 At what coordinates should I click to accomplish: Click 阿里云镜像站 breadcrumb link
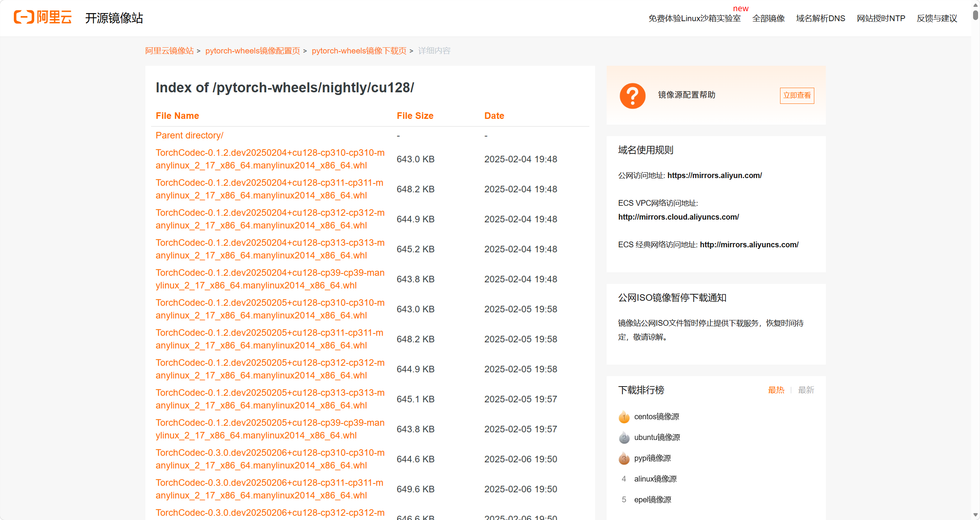point(169,51)
